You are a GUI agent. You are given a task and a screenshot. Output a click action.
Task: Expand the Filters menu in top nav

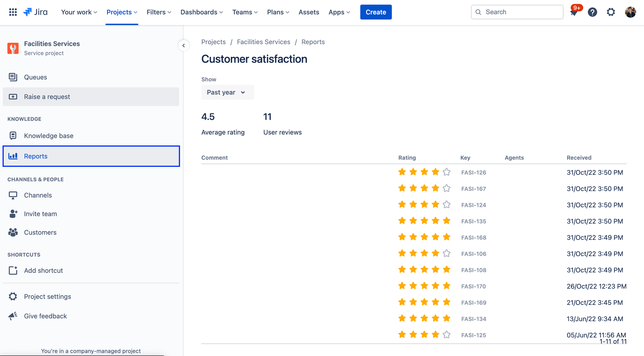point(159,12)
